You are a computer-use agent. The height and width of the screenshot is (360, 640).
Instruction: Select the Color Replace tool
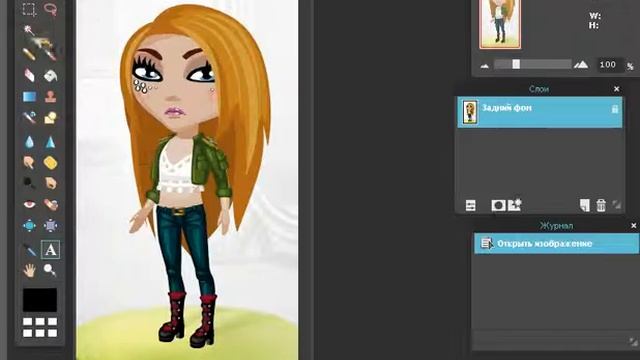coord(29,118)
